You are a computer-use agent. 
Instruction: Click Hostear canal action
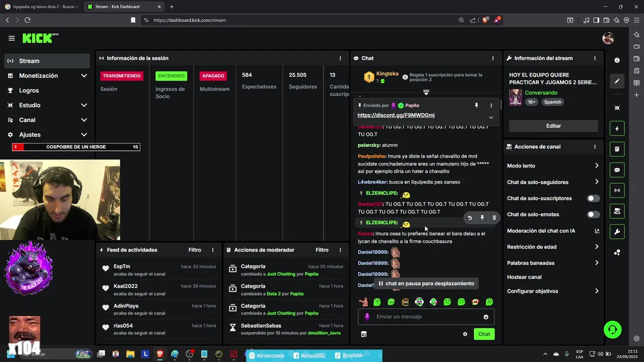[x=524, y=277]
